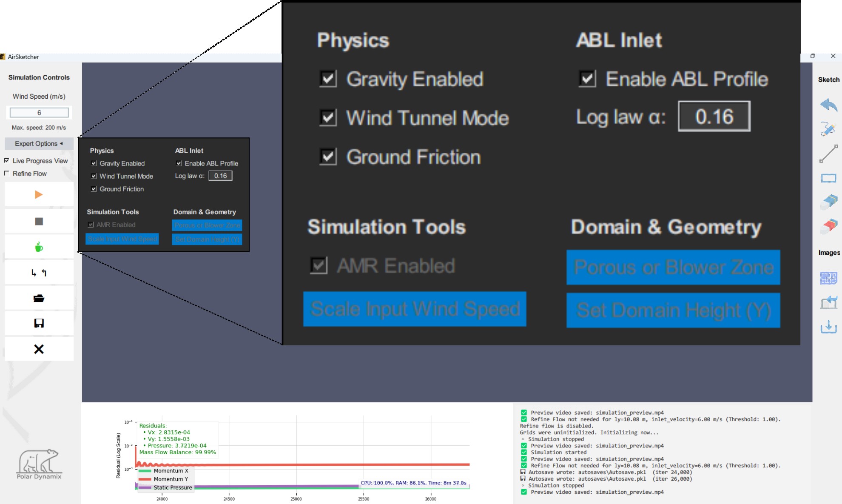Collapse the Expert Options panel
The image size is (842, 504).
39,144
